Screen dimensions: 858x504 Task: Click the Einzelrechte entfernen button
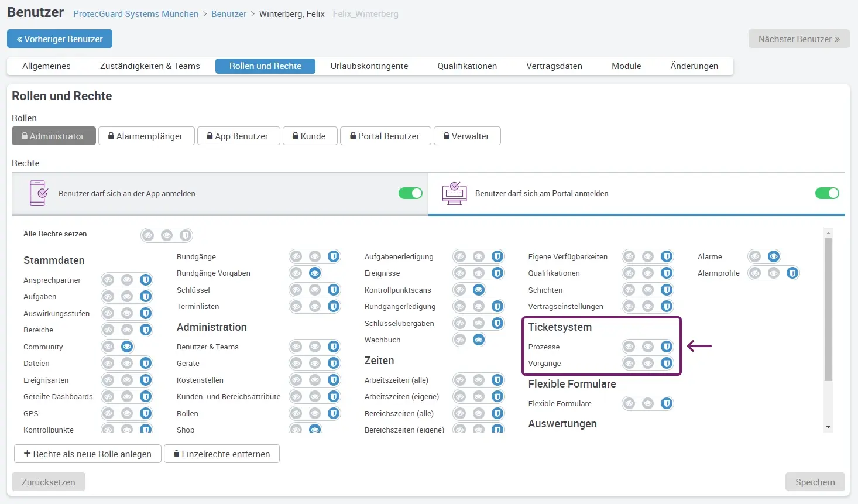[x=222, y=454]
